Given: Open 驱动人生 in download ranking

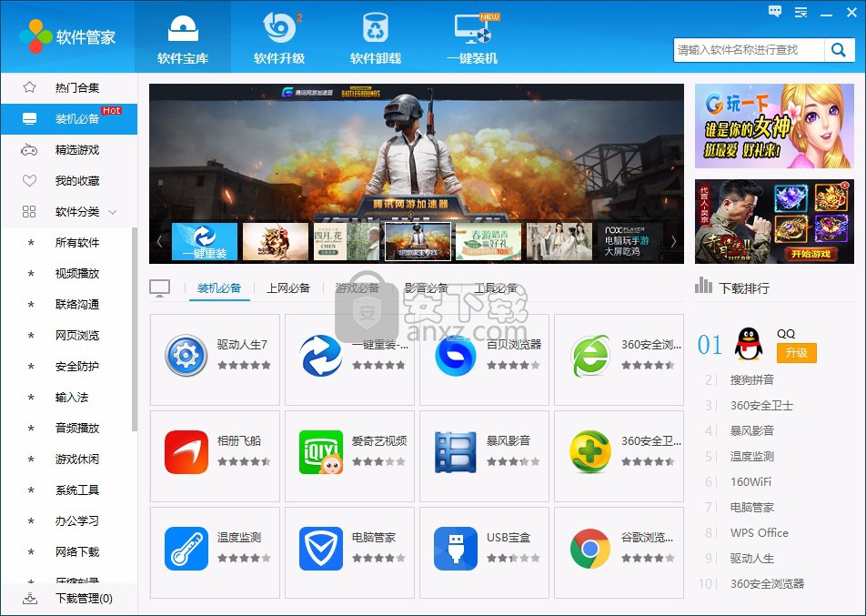Looking at the screenshot, I should click(752, 559).
